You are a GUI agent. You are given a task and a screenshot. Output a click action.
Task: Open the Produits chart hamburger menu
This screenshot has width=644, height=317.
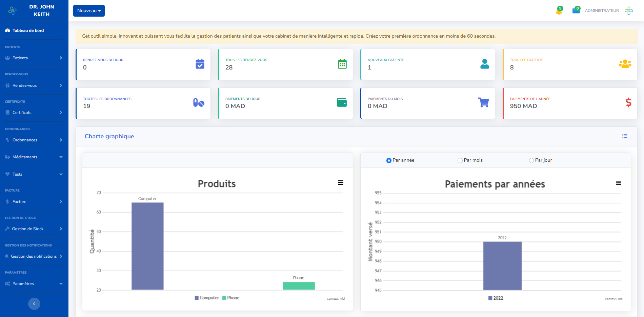pyautogui.click(x=341, y=183)
